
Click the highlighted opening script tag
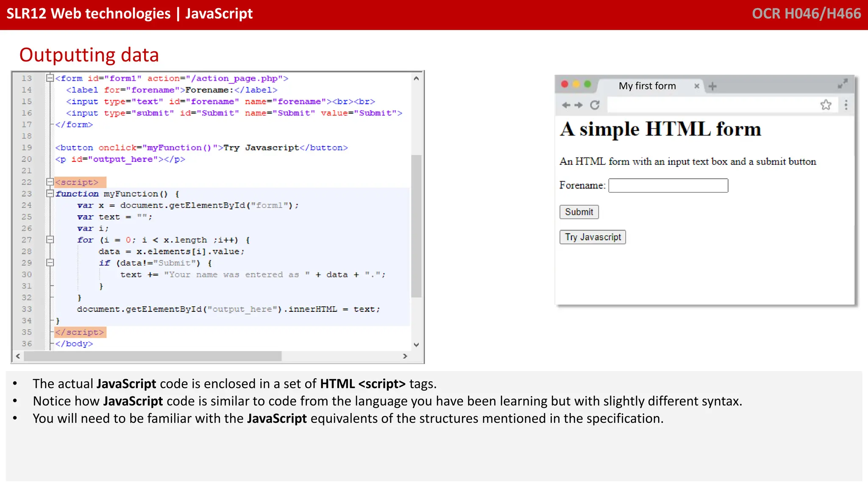click(80, 182)
